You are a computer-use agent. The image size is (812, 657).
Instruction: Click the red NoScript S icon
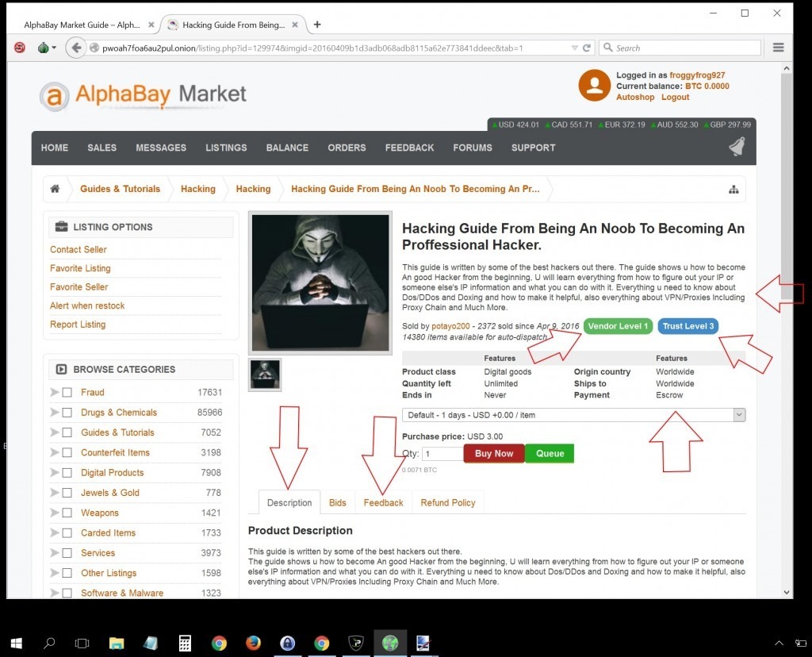click(20, 48)
